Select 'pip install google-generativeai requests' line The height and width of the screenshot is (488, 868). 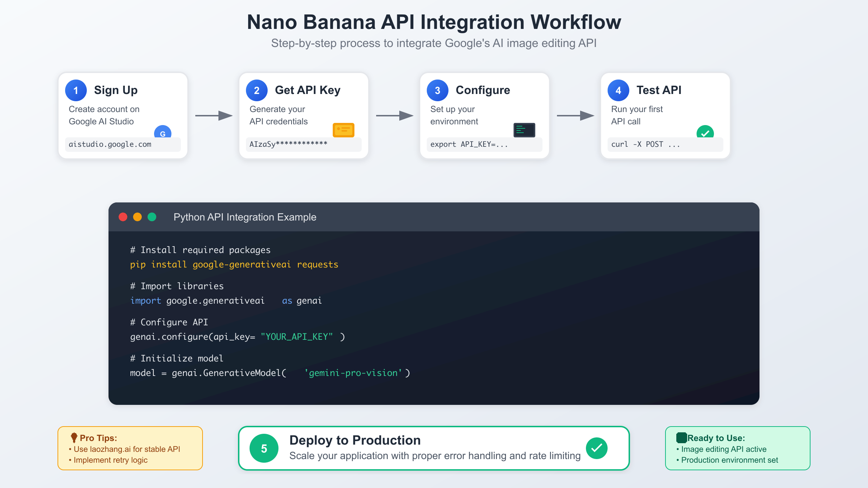click(x=234, y=265)
